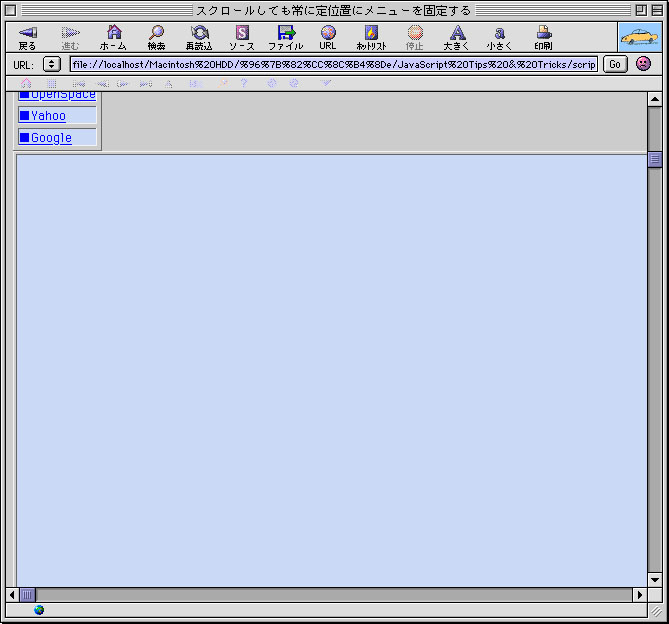The height and width of the screenshot is (624, 669).
Task: Open the 検索 search magnifier icon
Action: pyautogui.click(x=157, y=32)
